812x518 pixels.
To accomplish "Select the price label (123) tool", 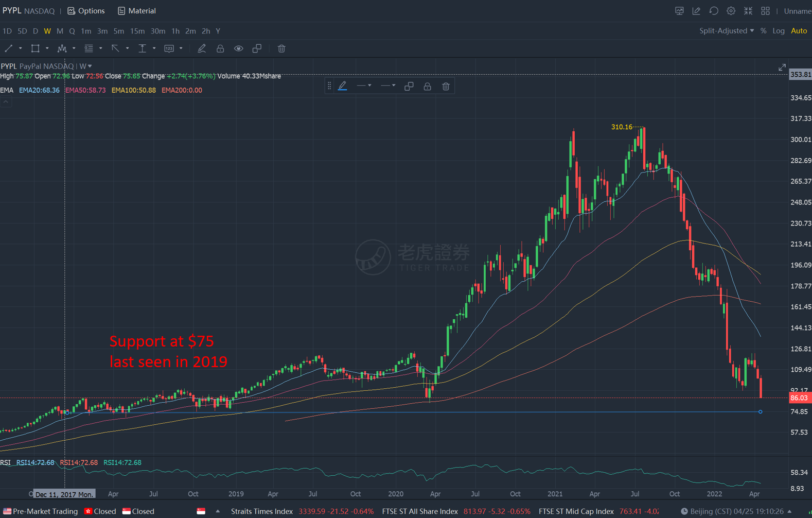I will [x=169, y=48].
